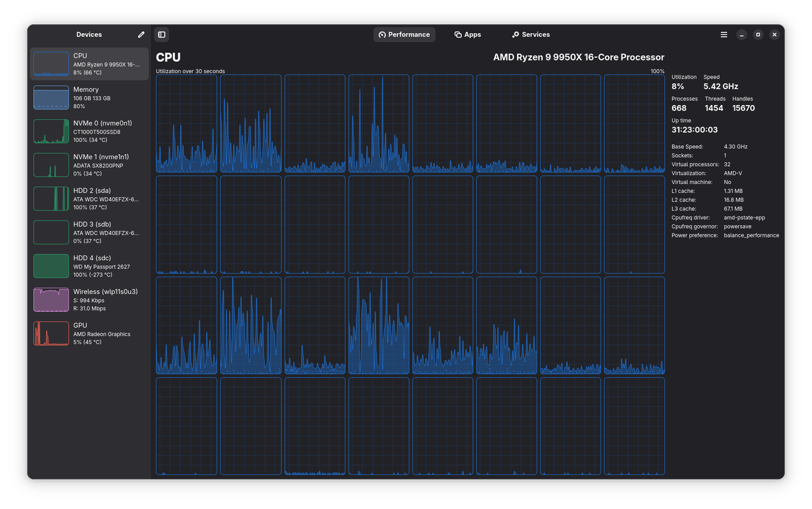Click the Processes count 668

[x=679, y=108]
